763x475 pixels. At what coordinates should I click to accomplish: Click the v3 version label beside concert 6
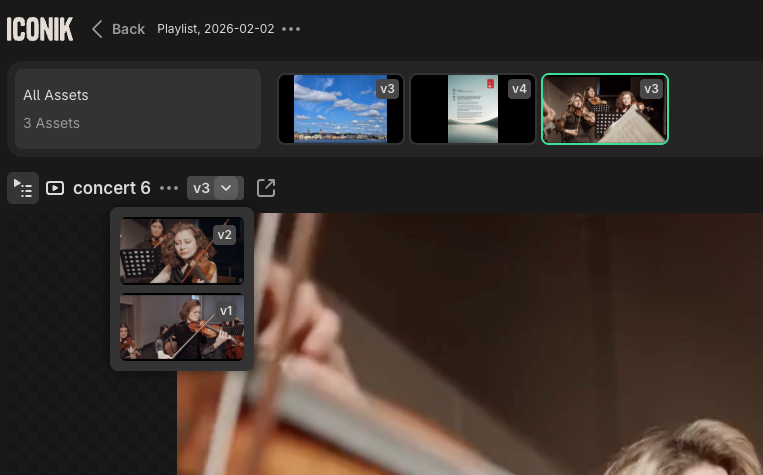point(201,188)
